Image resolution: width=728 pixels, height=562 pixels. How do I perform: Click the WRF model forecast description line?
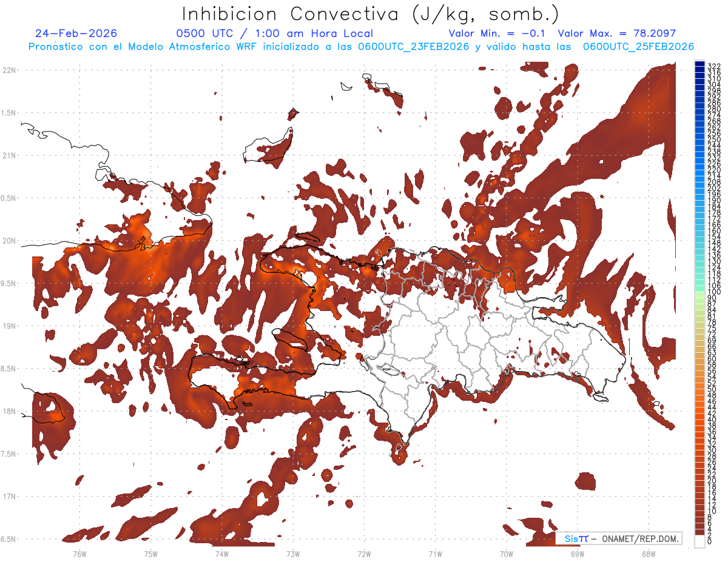tap(362, 47)
